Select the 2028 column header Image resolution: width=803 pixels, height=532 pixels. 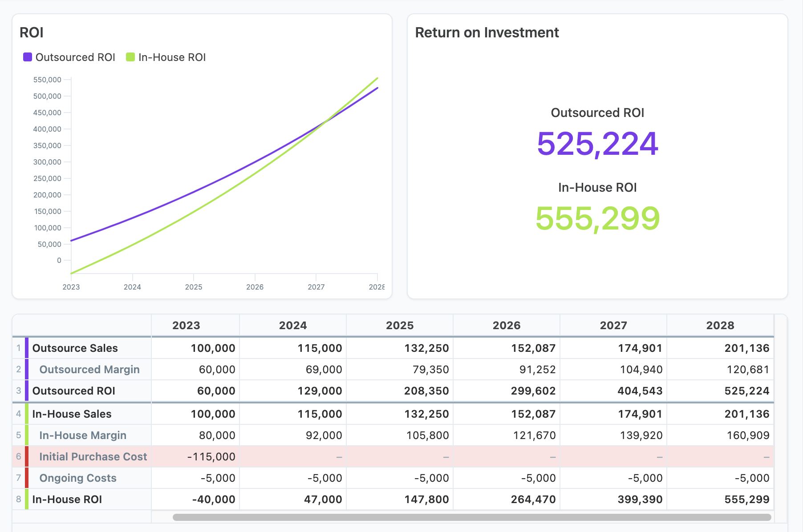click(720, 325)
